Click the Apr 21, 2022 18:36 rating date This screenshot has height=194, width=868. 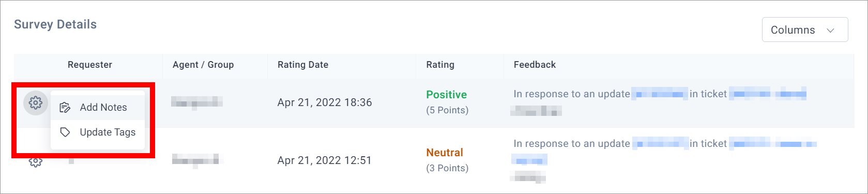coord(325,102)
